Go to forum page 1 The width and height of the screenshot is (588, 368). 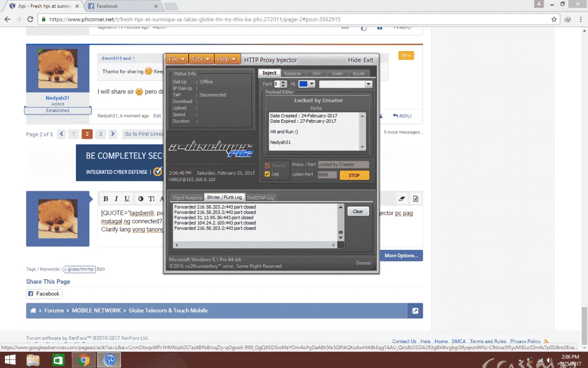pos(73,134)
